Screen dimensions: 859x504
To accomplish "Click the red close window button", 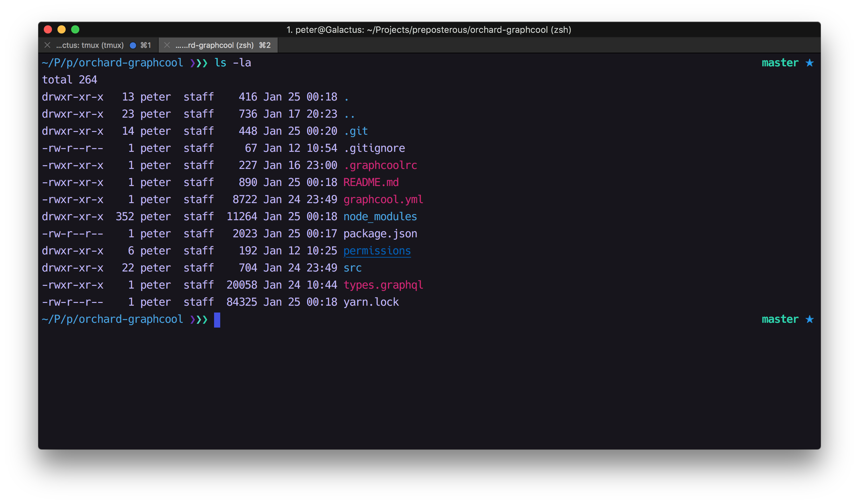I will pyautogui.click(x=48, y=30).
